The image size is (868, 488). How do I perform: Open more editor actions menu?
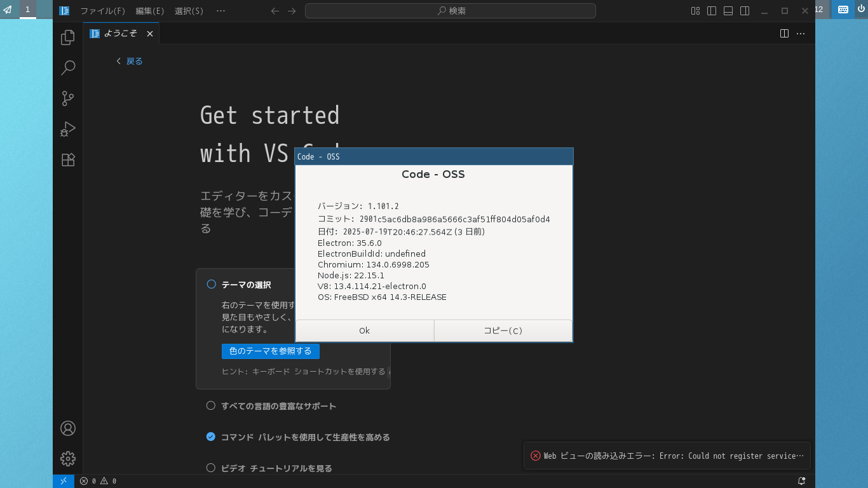pos(801,33)
